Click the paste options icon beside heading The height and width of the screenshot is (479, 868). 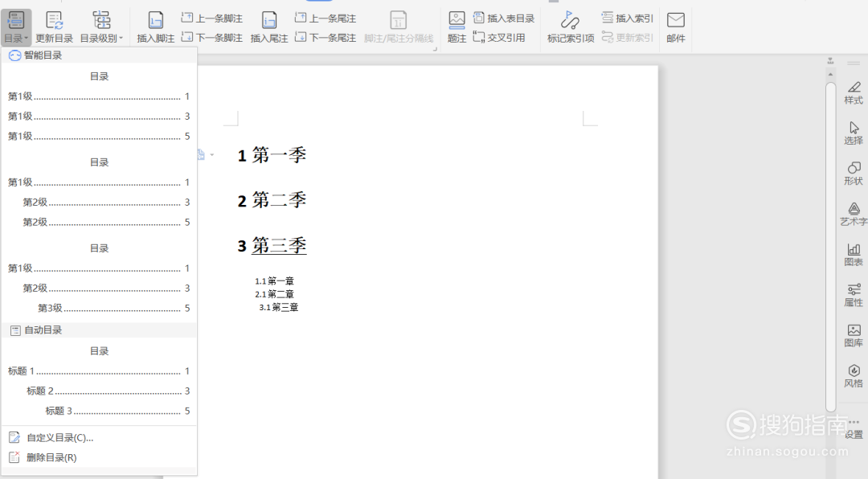[x=205, y=154]
